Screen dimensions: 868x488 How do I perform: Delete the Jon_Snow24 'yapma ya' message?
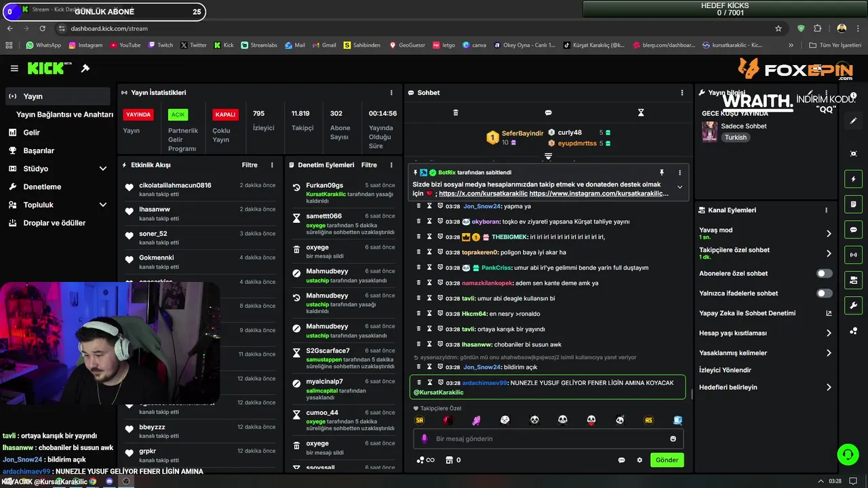[x=418, y=206]
